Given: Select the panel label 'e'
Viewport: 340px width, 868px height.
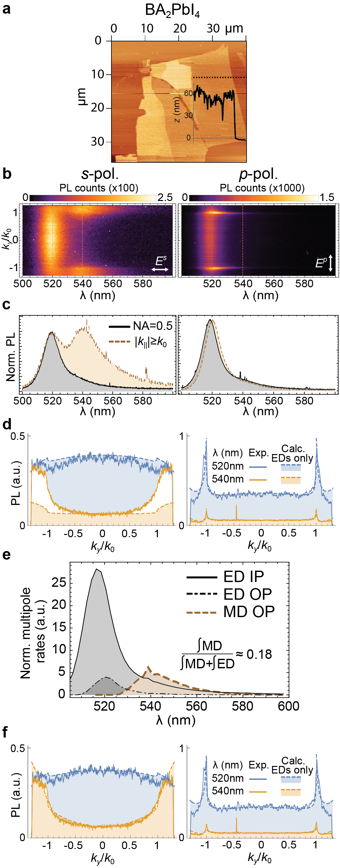Looking at the screenshot, I should (6, 555).
